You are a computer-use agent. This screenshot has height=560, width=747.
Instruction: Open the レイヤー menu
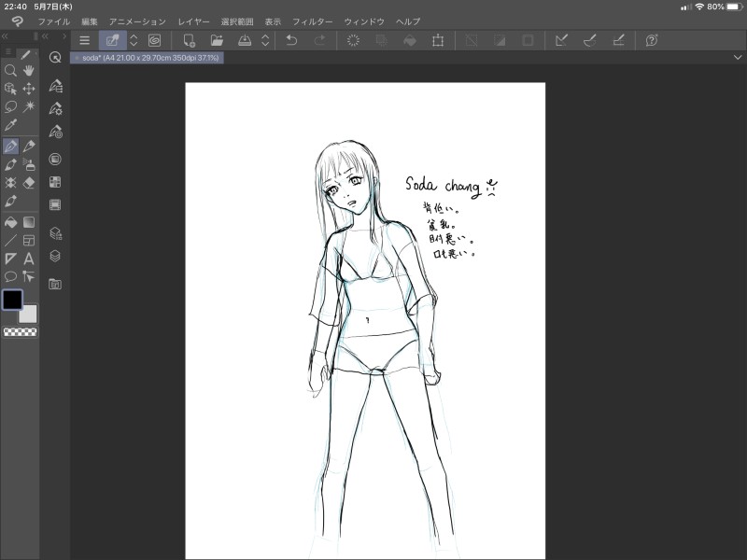coord(193,21)
